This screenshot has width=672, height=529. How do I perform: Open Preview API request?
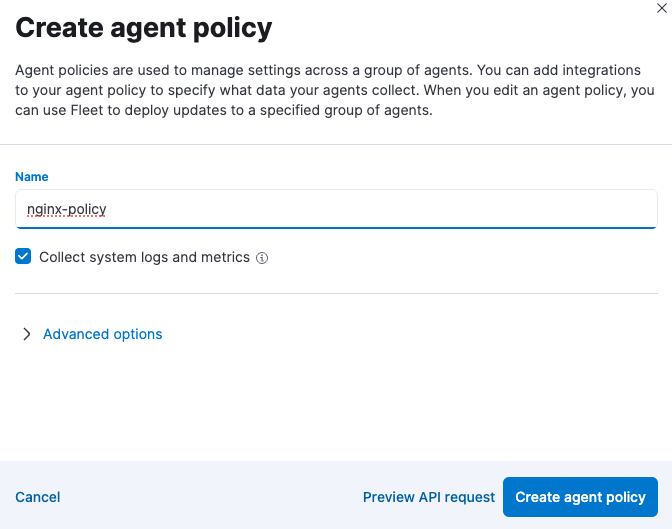click(428, 497)
